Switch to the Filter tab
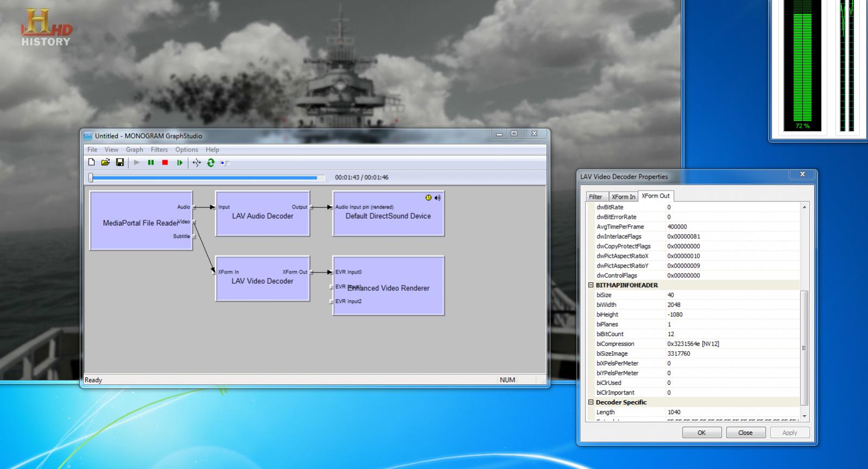The image size is (868, 469). tap(595, 197)
